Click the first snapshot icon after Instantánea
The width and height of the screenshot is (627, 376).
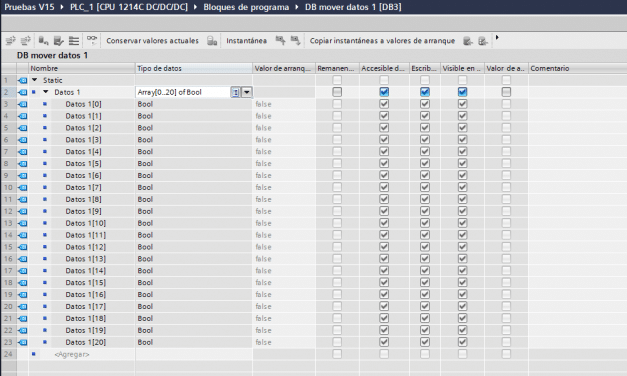[280, 40]
